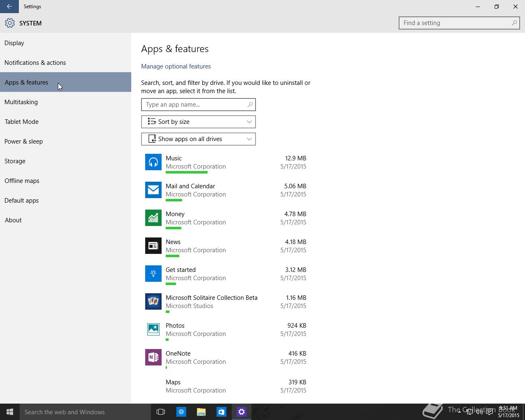This screenshot has width=525, height=420.
Task: Open the About page
Action: (x=66, y=220)
